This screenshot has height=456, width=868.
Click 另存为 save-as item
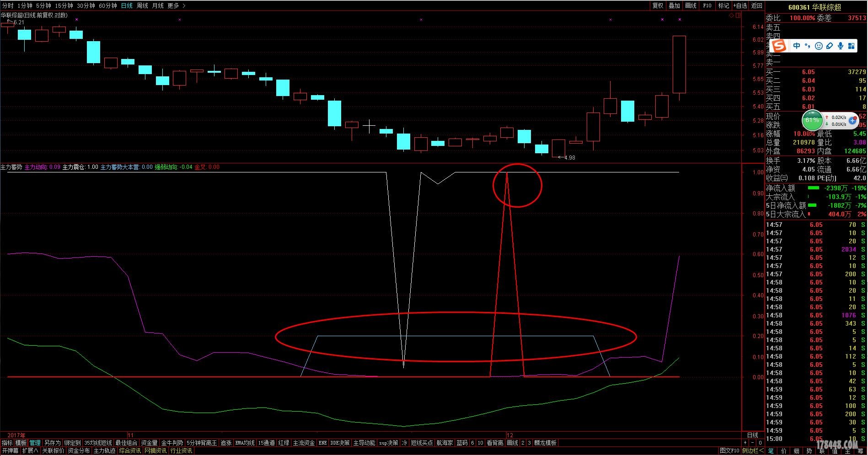pos(52,443)
